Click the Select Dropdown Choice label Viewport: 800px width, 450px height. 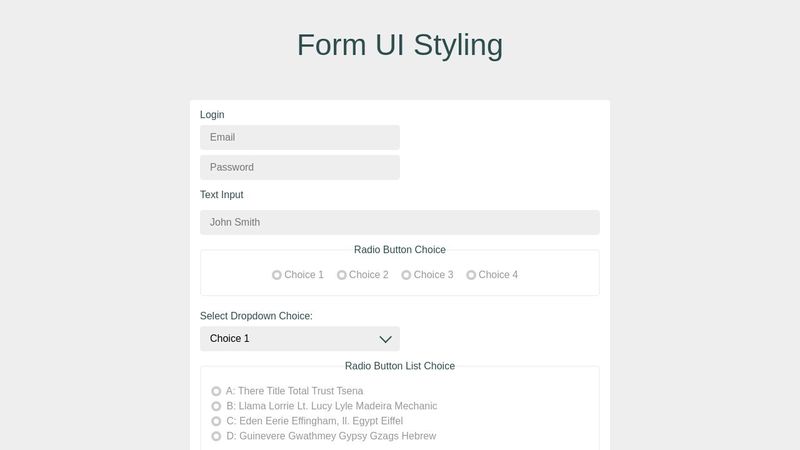(x=256, y=316)
